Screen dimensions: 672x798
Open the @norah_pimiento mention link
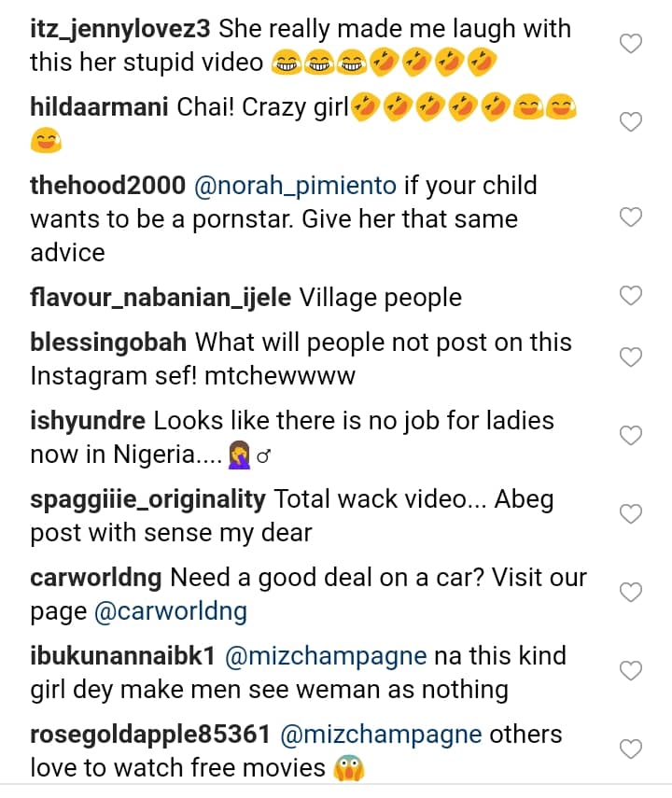295,186
